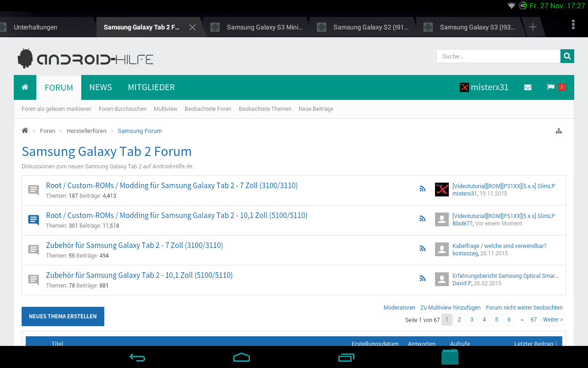588x368 pixels.
Task: Open Beobachtete Themen link
Action: pos(265,109)
